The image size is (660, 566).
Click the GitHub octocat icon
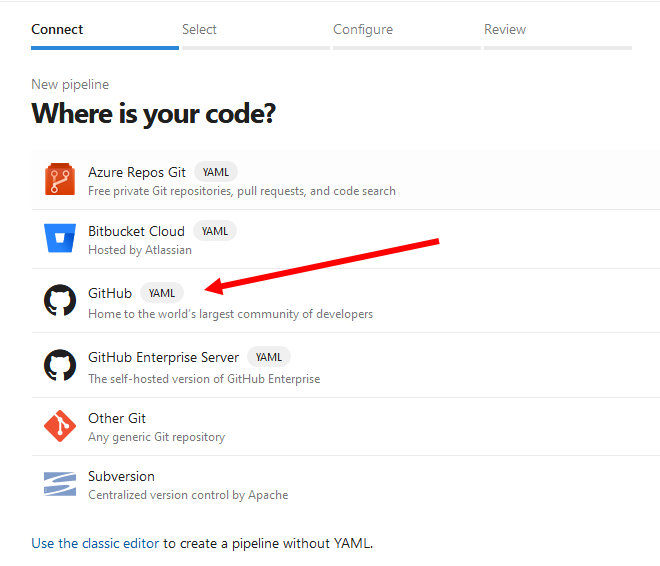[60, 300]
